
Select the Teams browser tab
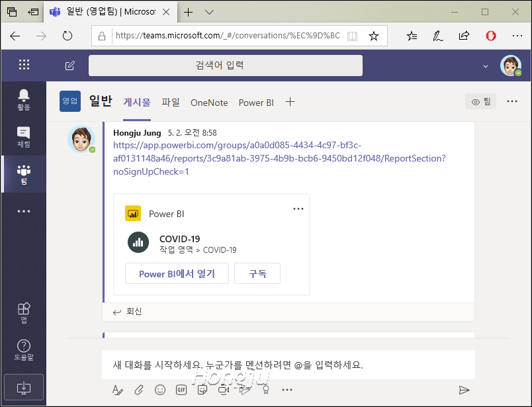111,12
